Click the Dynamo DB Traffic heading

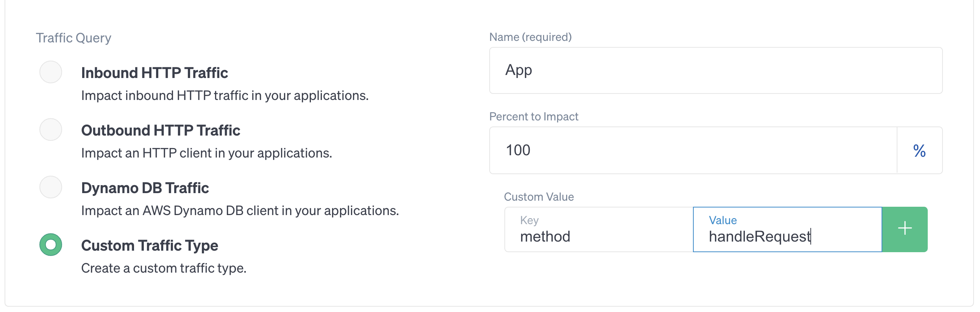click(x=145, y=188)
